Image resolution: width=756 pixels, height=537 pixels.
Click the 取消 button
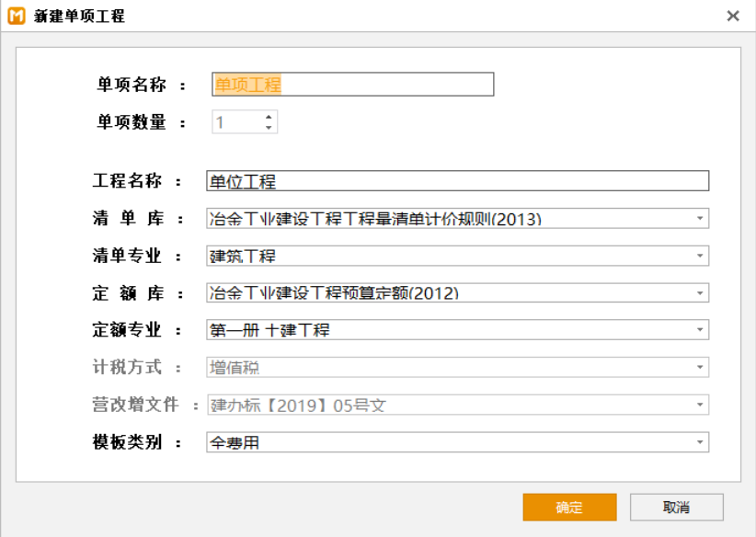676,508
